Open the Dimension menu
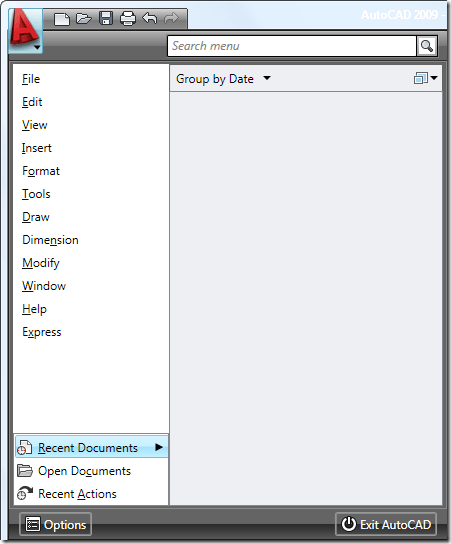The image size is (451, 544). [50, 240]
